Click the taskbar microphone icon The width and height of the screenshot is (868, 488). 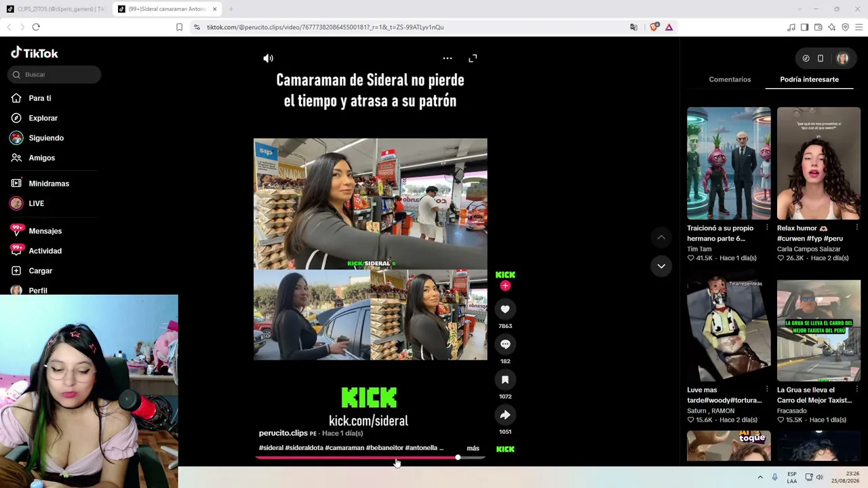click(775, 477)
